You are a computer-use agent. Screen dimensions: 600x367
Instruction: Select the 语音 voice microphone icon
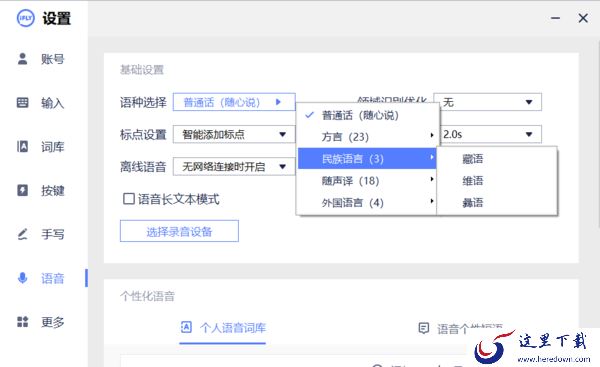pyautogui.click(x=23, y=278)
